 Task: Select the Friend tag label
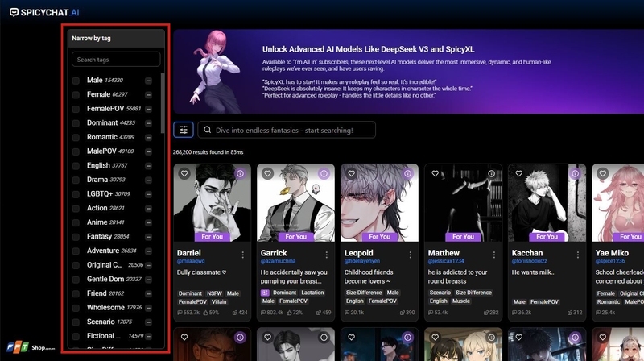(x=97, y=293)
